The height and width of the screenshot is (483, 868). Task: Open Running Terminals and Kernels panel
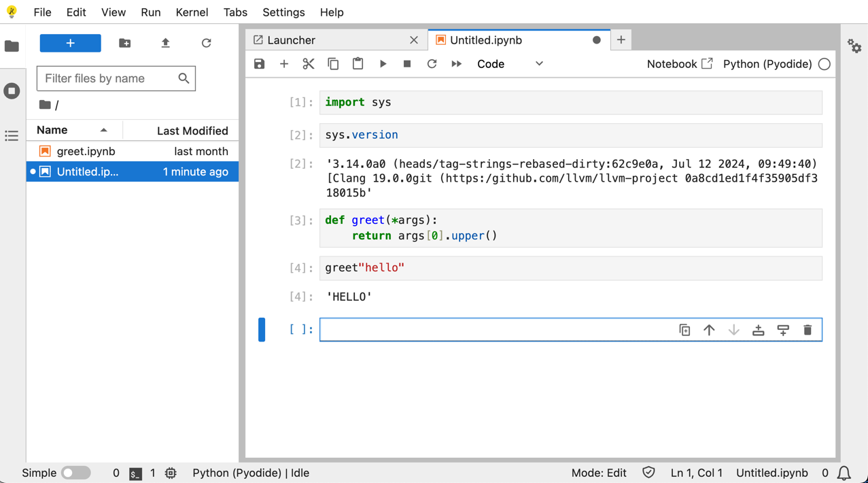point(12,90)
